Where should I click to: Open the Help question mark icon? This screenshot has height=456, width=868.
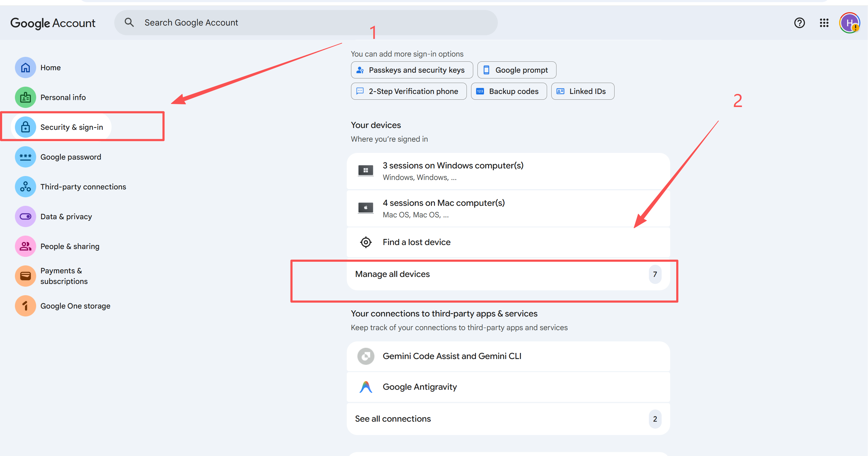[x=799, y=23]
